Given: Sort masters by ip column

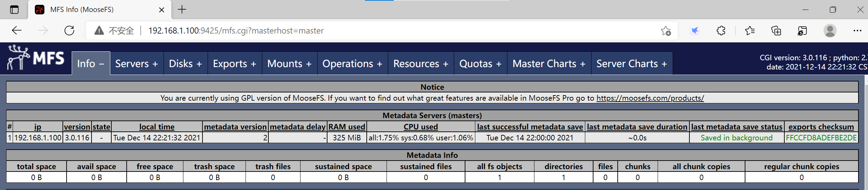Looking at the screenshot, I should coord(38,127).
